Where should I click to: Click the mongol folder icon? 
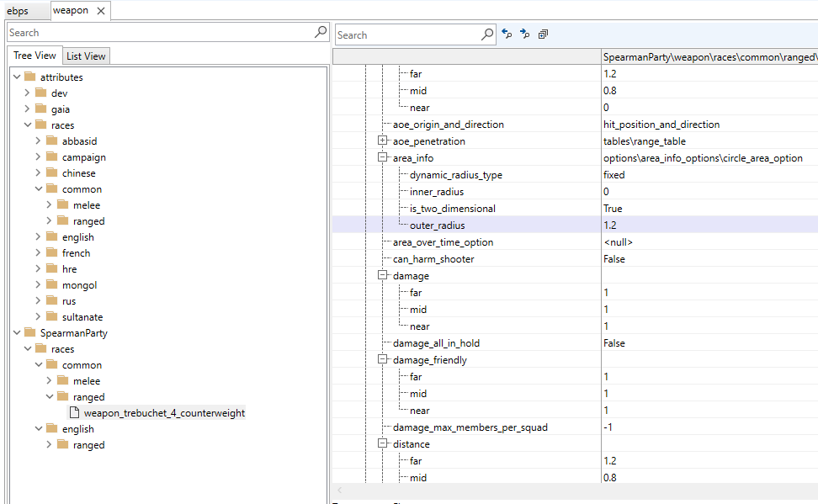tap(52, 285)
